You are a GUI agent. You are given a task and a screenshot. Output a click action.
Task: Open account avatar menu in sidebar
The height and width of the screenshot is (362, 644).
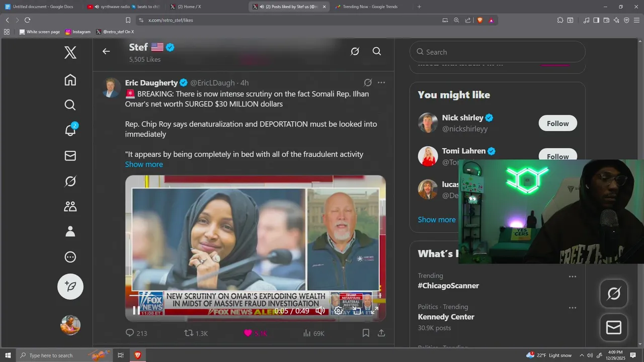[x=70, y=325]
